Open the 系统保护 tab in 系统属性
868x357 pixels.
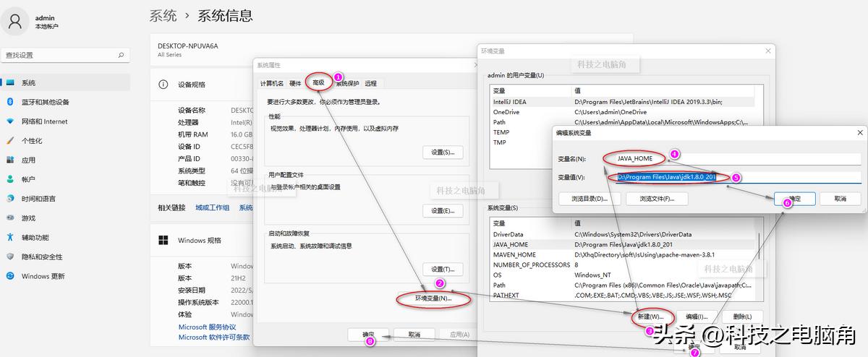pos(347,83)
